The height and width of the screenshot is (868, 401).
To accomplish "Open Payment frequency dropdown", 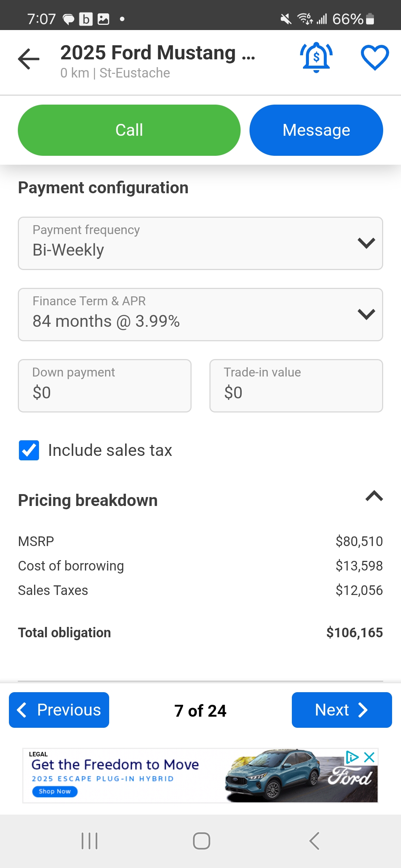I will click(x=200, y=243).
